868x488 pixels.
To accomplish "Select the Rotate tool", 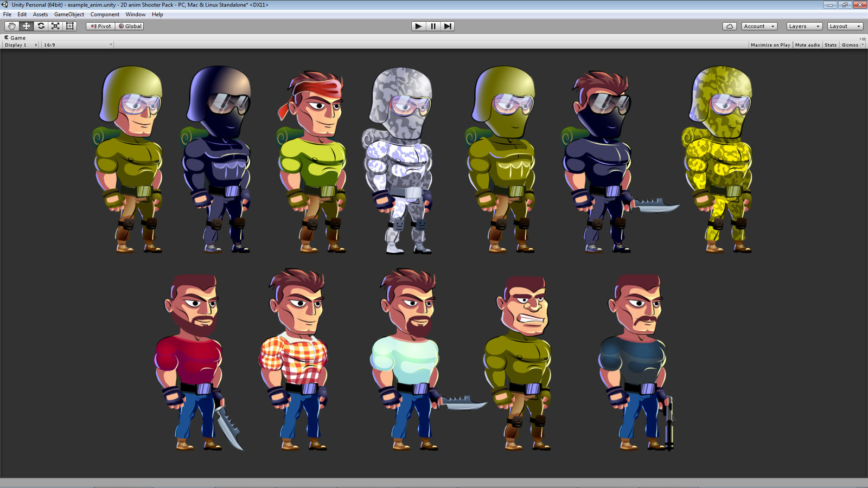I will (x=41, y=25).
